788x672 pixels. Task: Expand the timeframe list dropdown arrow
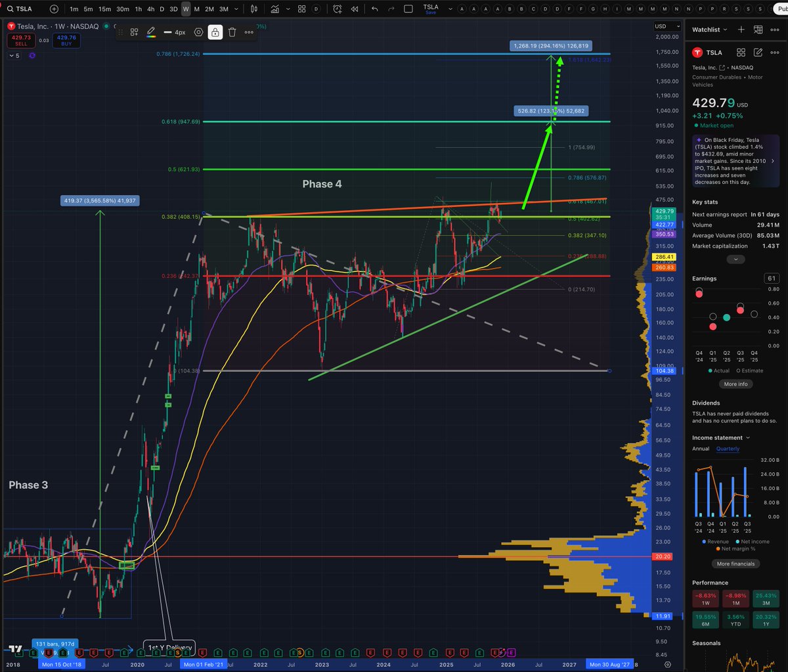[x=236, y=9]
